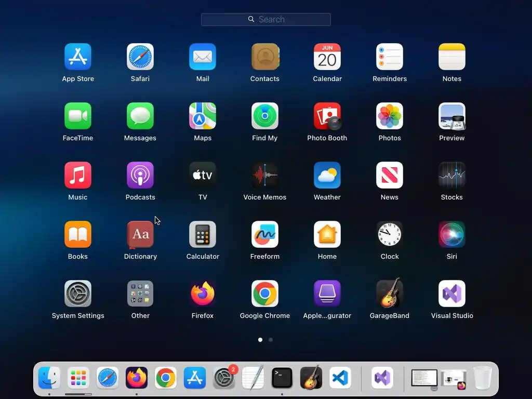This screenshot has width=532, height=399.
Task: Open the minimized text window thumbnail in Dock
Action: click(x=424, y=379)
